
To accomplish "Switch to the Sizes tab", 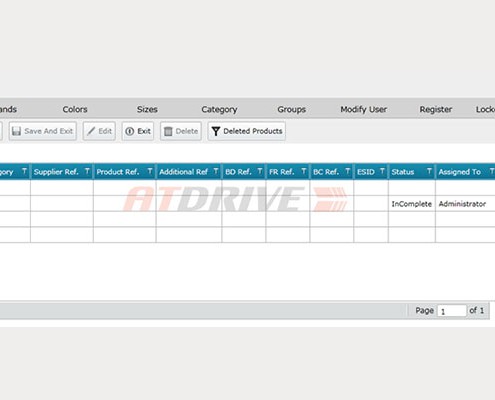I will [x=147, y=109].
